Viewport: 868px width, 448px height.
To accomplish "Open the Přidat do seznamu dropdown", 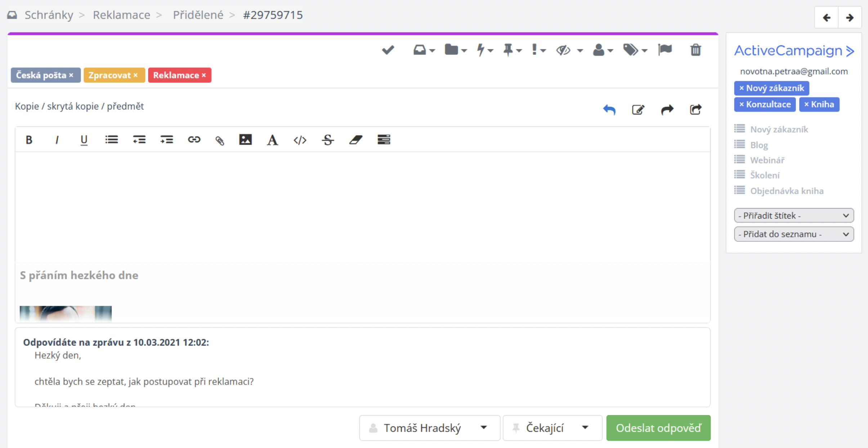I will point(794,234).
